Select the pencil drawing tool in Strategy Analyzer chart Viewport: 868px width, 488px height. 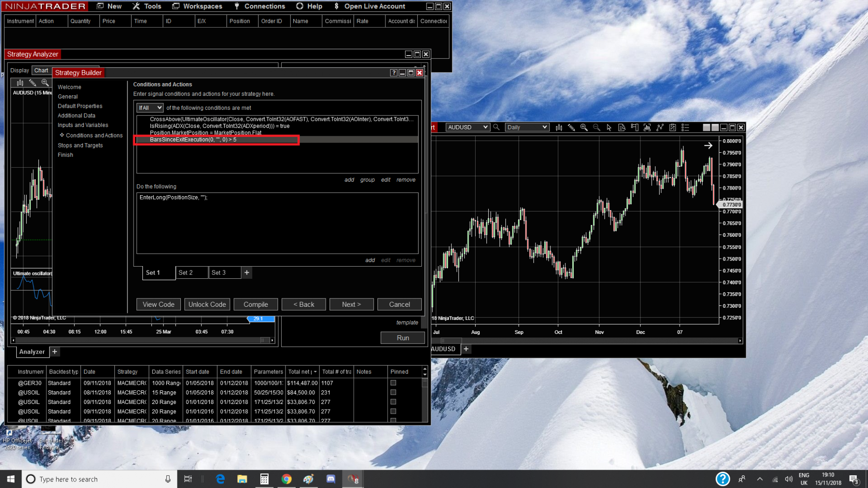(33, 83)
